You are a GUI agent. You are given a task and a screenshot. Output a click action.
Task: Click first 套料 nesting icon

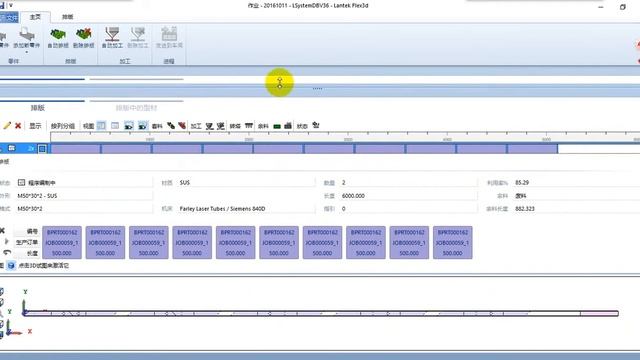[x=171, y=126]
